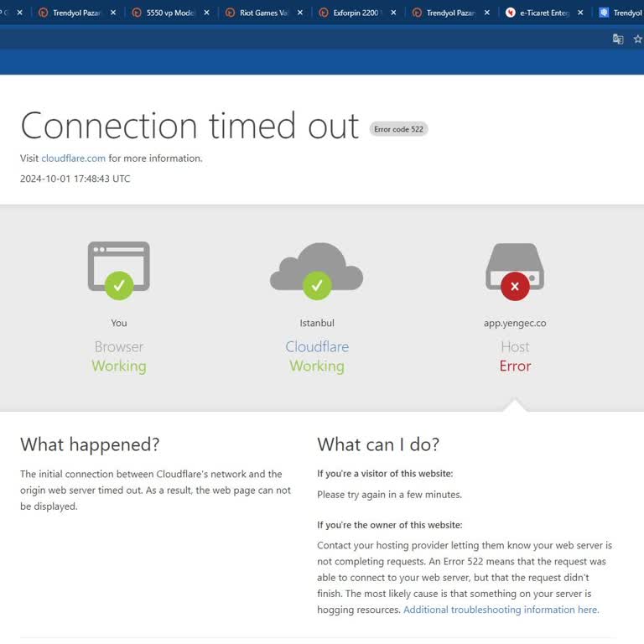Close the Riot Games Val tab
This screenshot has height=644, width=644.
[x=299, y=13]
